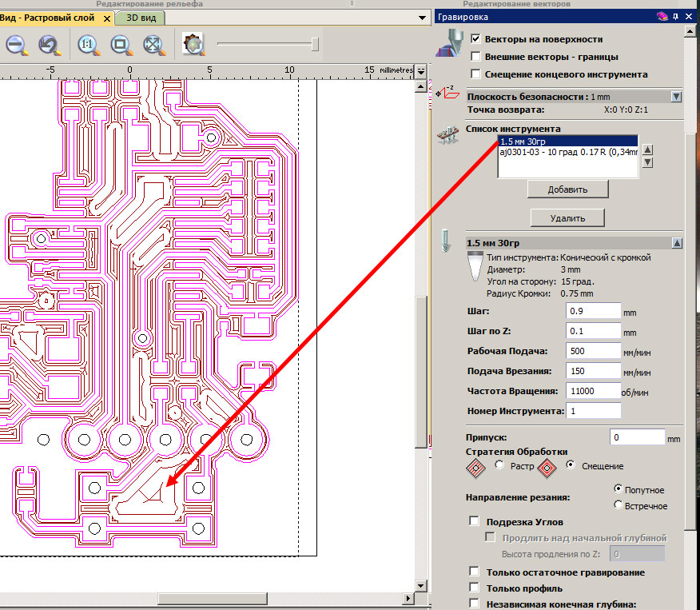Click canvas vertical scrollbar up arrow

point(421,86)
